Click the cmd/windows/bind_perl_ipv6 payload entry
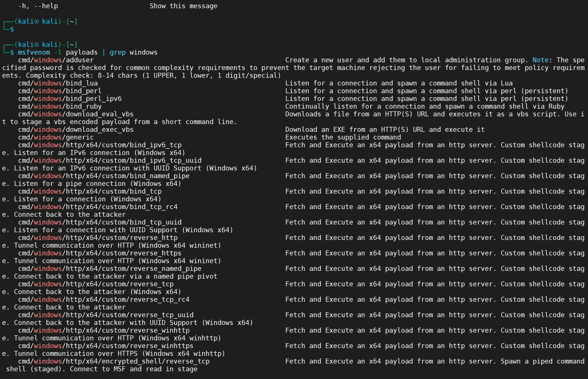 point(70,99)
